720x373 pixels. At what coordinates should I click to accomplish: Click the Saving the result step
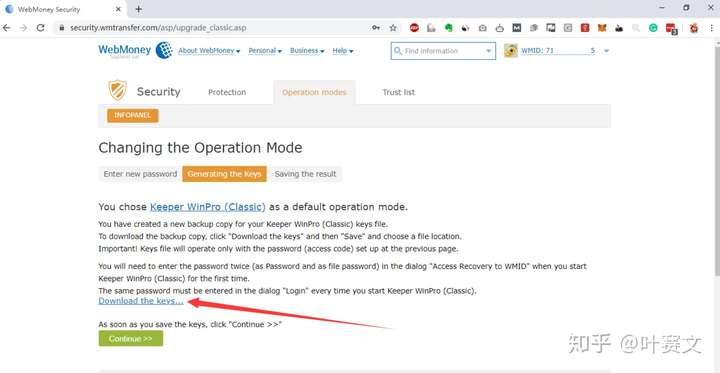(x=305, y=174)
